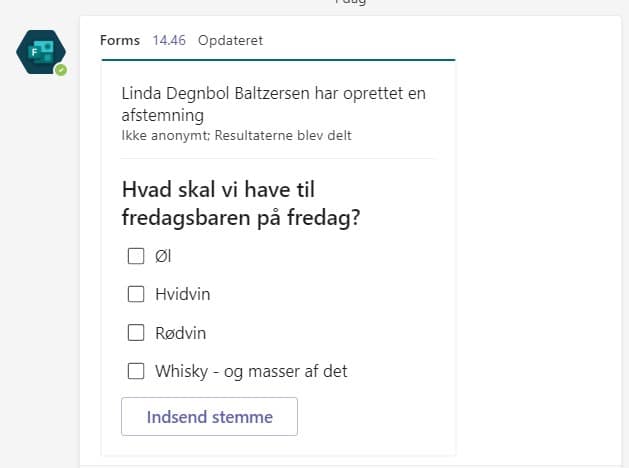629x468 pixels.
Task: Click the Linda Degnbol Baltzersen creator text
Action: [x=273, y=104]
